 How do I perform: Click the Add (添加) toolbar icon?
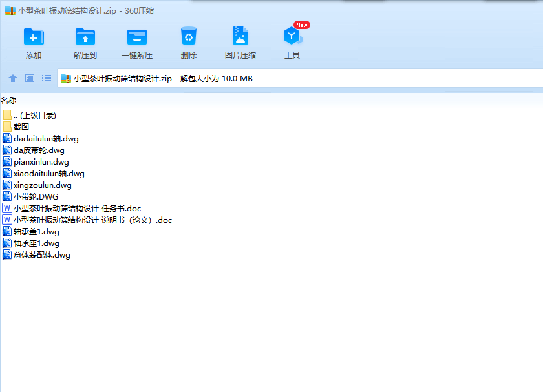(34, 37)
